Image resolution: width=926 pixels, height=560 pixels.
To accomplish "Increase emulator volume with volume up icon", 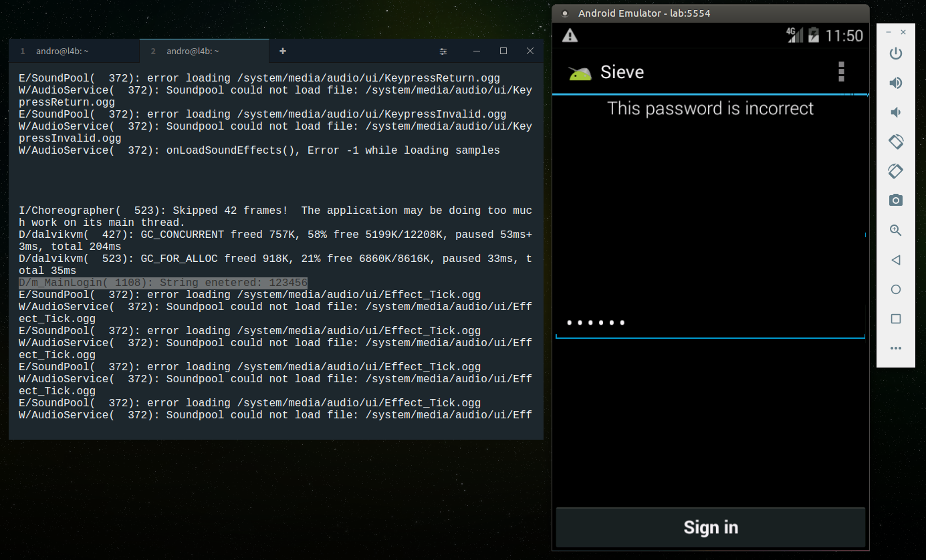I will click(896, 83).
